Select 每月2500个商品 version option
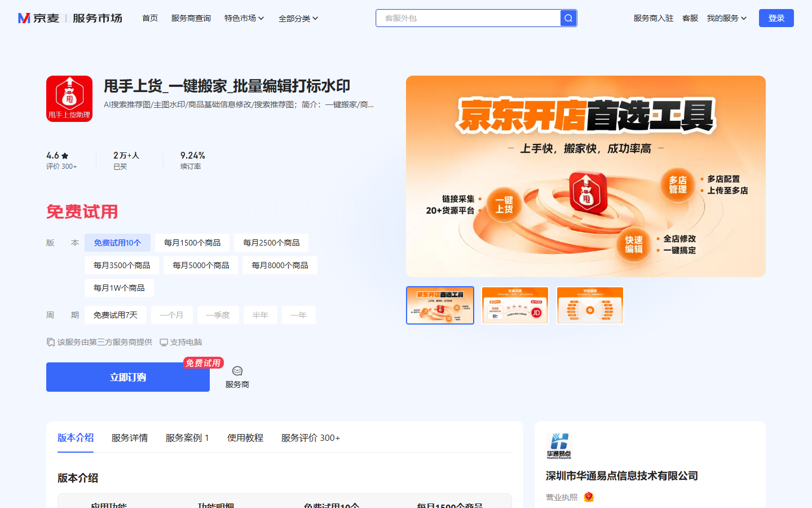This screenshot has width=812, height=508. coord(271,243)
